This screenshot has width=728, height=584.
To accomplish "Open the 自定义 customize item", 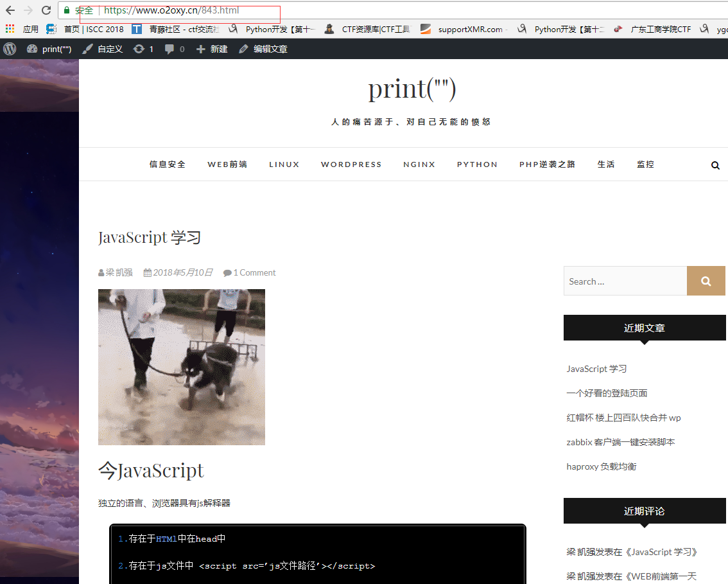I will (x=103, y=49).
